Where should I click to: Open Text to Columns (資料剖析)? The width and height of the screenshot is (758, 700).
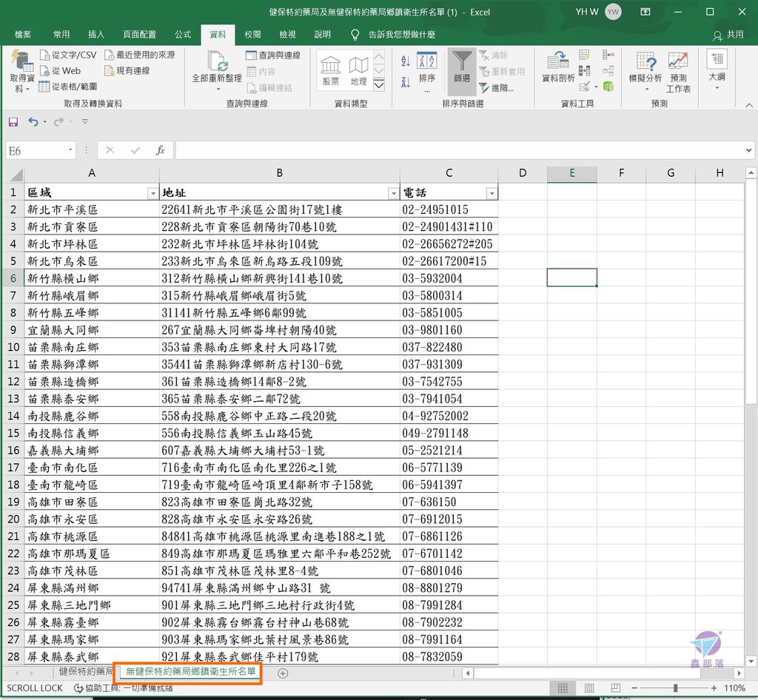tap(558, 67)
